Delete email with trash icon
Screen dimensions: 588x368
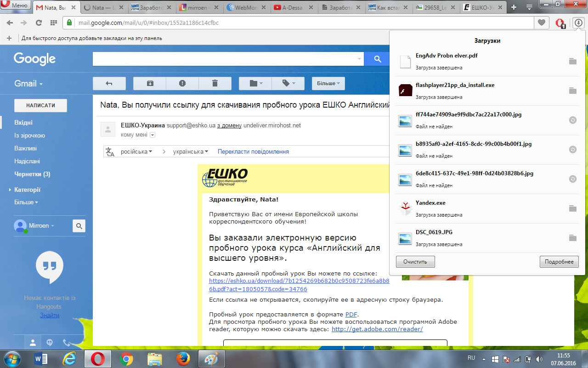(x=215, y=83)
